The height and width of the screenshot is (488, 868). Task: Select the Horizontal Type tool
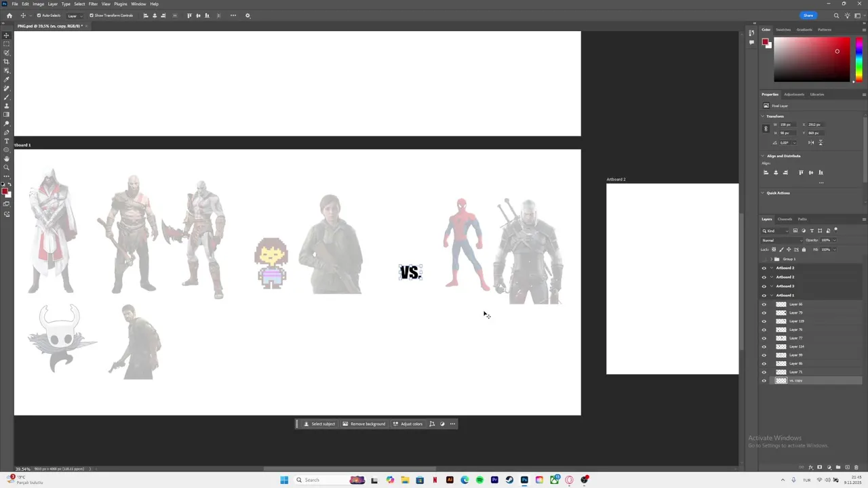point(7,141)
